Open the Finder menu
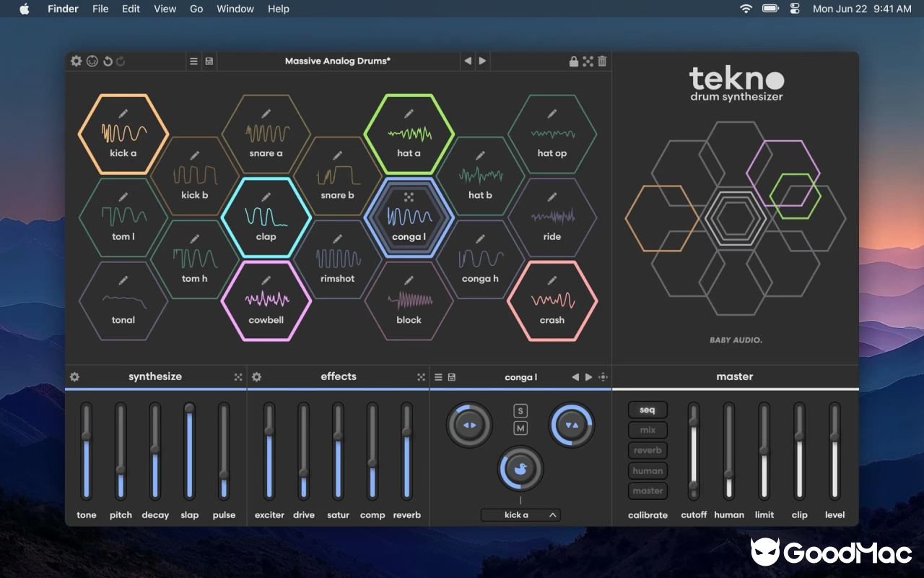The height and width of the screenshot is (578, 924). [63, 9]
